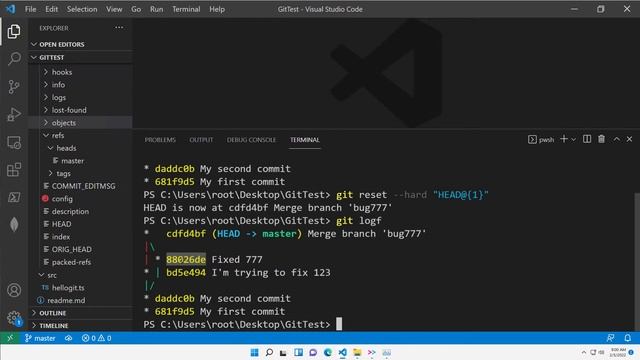Open the MongoDB leaf icon view
The image size is (640, 360).
pyautogui.click(x=14, y=224)
